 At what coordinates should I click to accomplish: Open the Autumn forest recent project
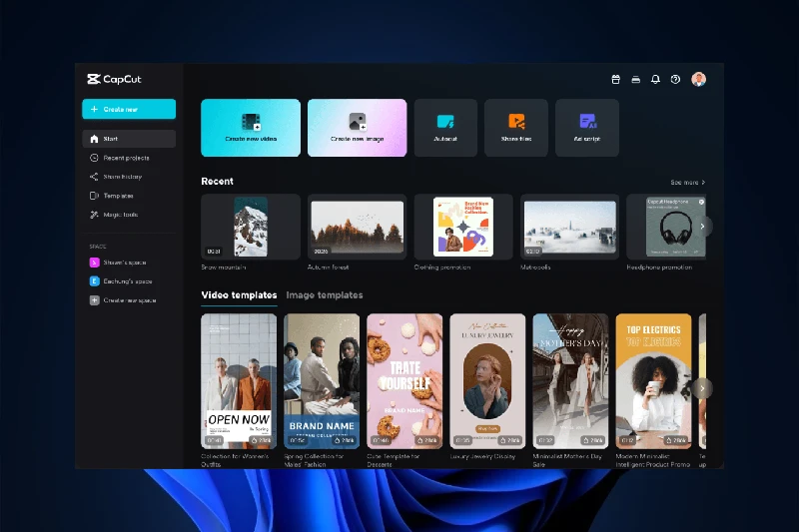358,227
